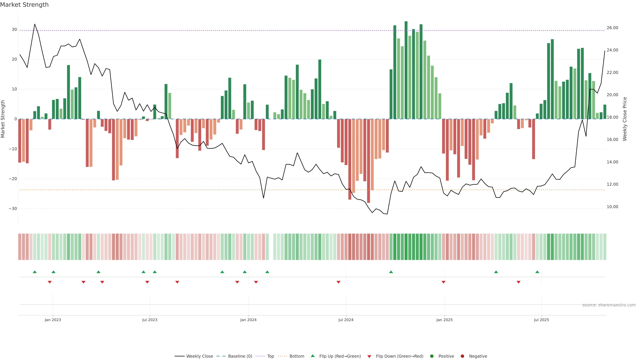Click the Market Strength chart title
This screenshot has height=362, width=644.
(x=24, y=5)
